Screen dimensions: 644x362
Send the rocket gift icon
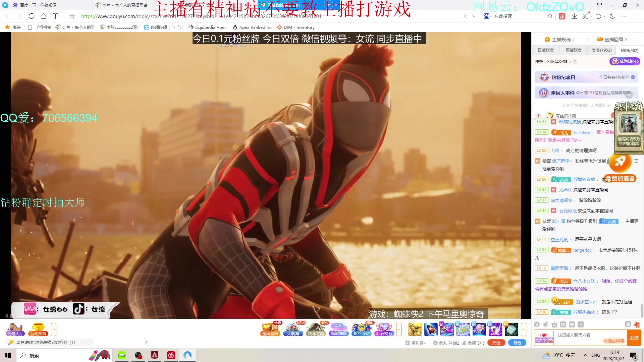(x=431, y=329)
